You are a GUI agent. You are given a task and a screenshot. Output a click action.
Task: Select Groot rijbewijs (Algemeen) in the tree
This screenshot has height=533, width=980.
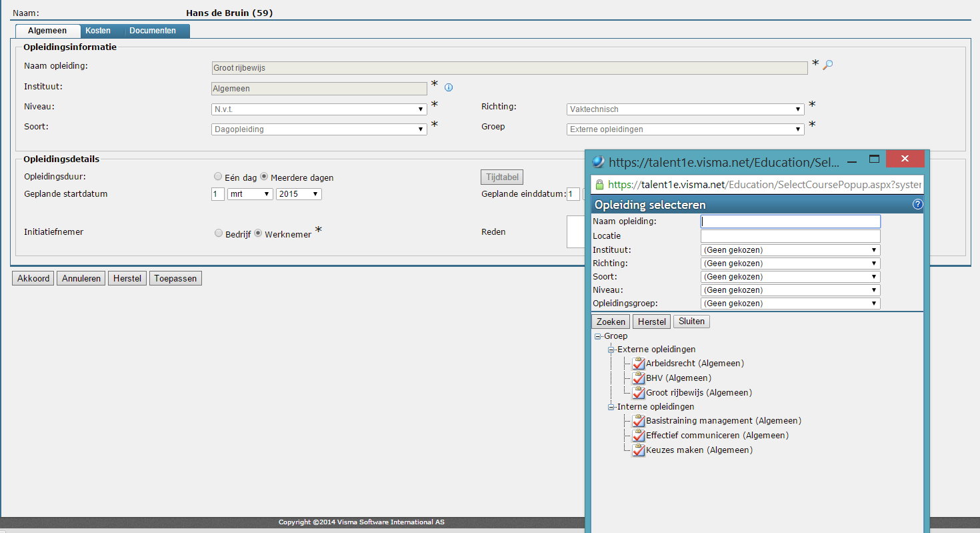(x=699, y=393)
